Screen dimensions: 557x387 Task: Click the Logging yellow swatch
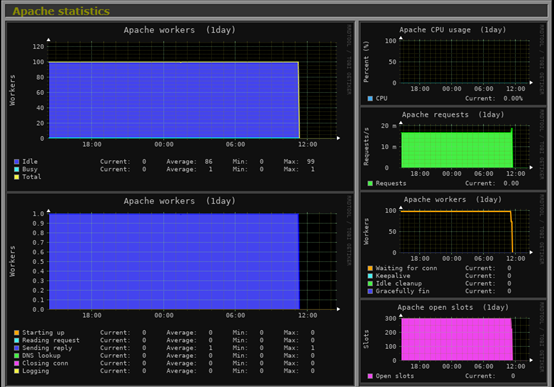[17, 371]
